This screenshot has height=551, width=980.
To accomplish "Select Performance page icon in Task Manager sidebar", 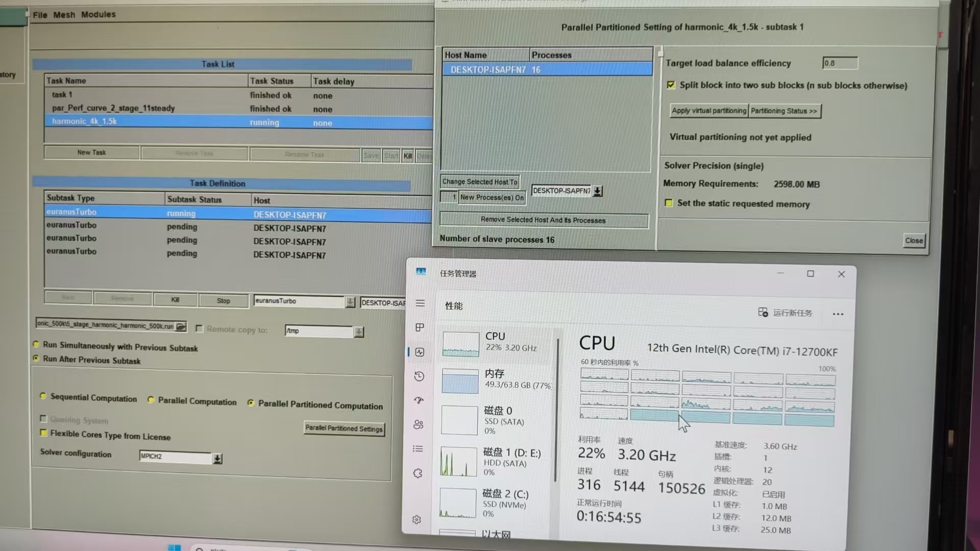I will click(x=420, y=352).
